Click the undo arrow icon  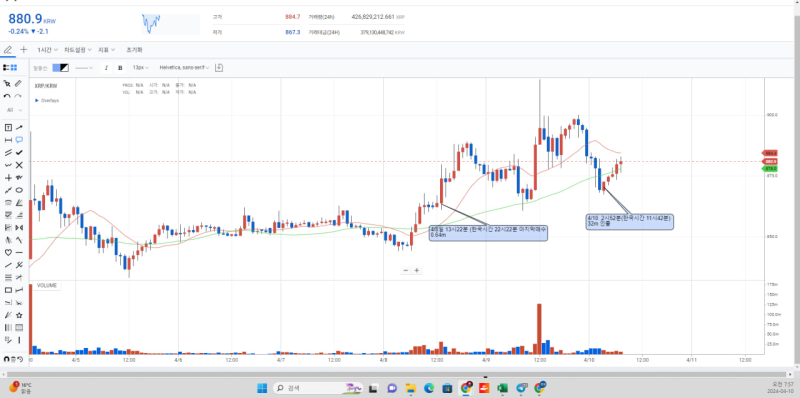(7, 96)
